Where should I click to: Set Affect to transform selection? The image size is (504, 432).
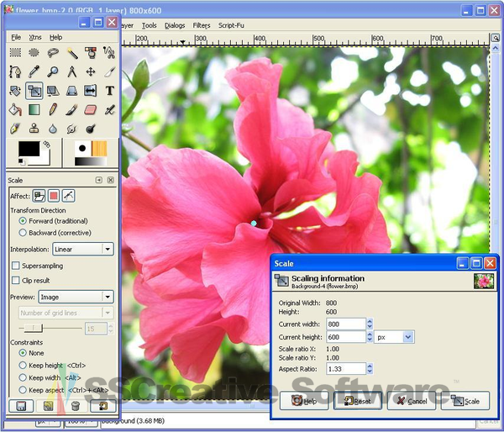point(54,196)
